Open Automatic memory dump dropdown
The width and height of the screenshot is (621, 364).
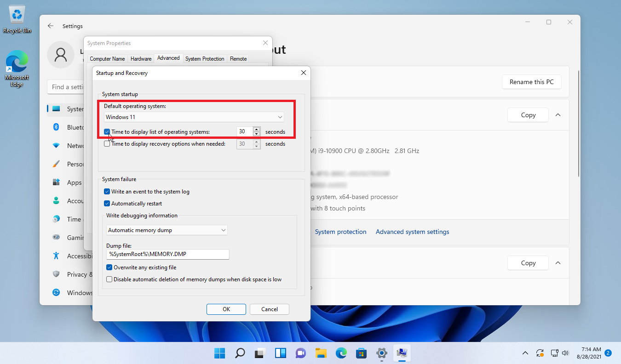pos(167,230)
